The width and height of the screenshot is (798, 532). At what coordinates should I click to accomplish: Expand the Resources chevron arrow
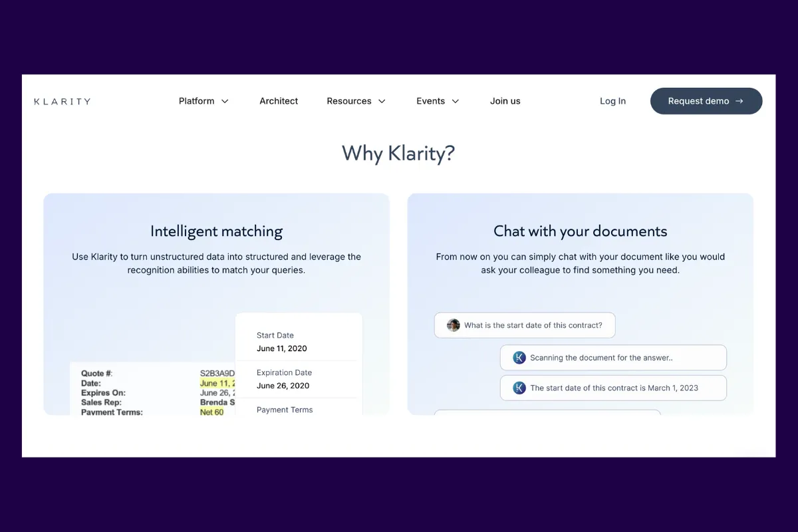point(382,101)
